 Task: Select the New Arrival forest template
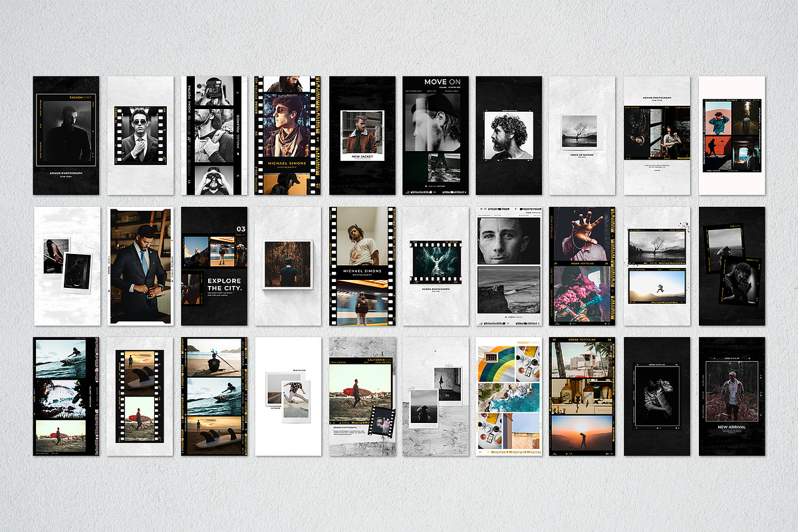[732, 396]
